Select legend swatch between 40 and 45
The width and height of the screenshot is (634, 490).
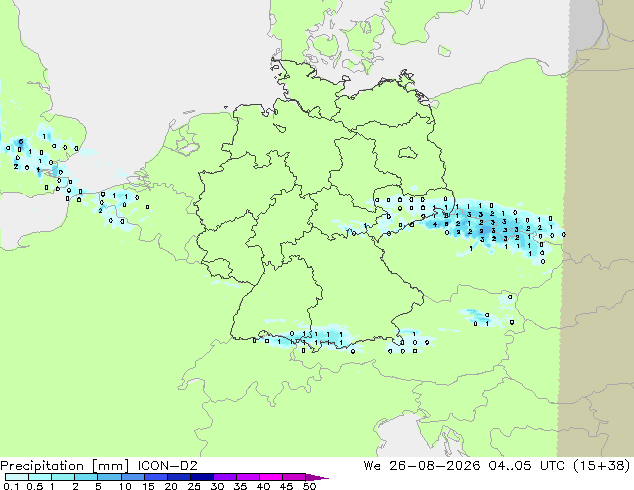(271, 477)
